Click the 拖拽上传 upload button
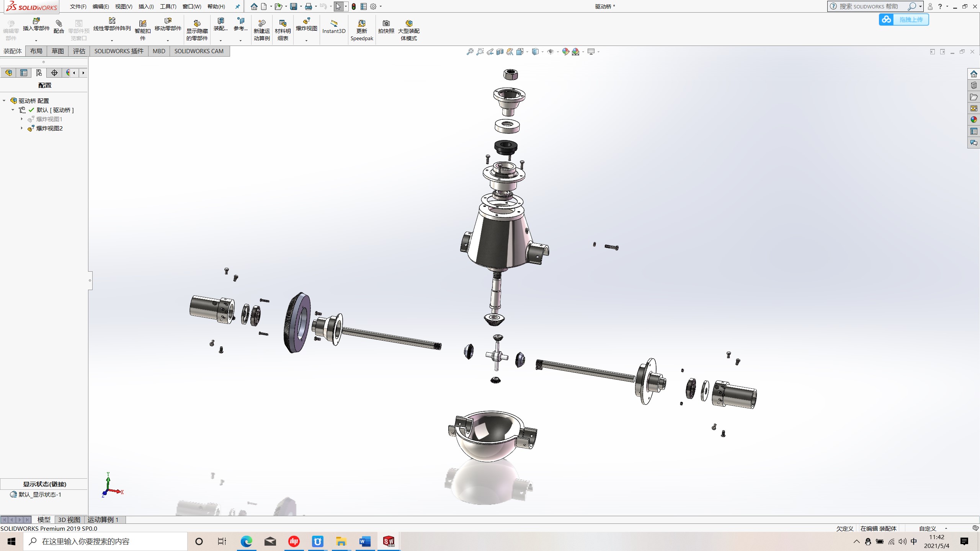980x551 pixels. pos(903,20)
